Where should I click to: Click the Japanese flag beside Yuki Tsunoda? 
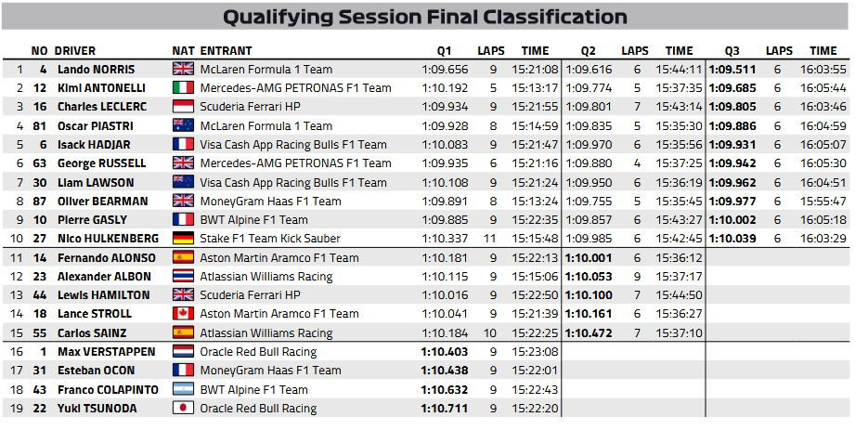click(182, 409)
